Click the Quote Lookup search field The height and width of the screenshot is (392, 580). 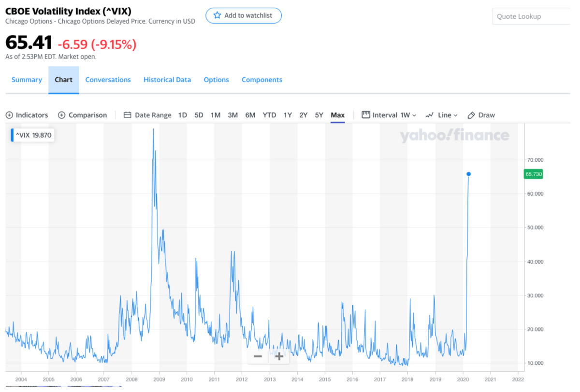[532, 16]
